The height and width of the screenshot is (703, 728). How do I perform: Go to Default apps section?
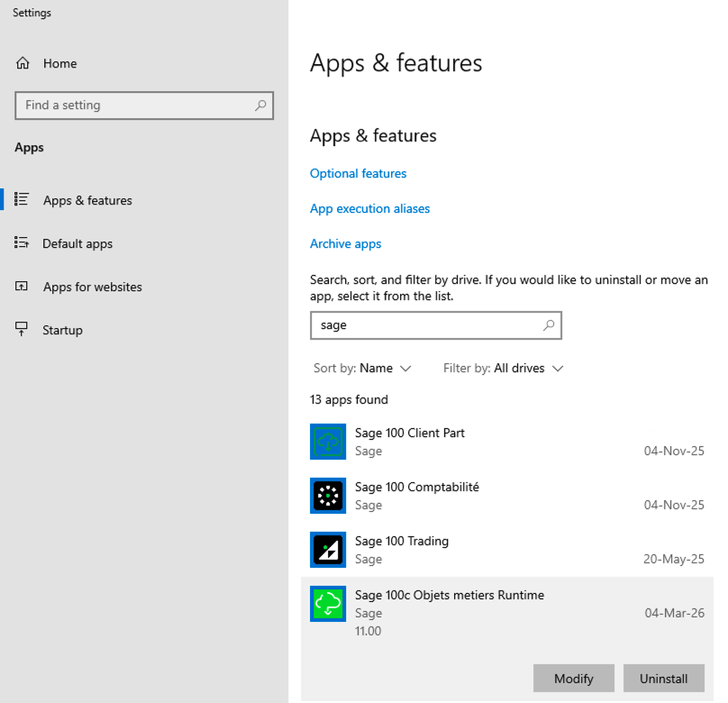click(77, 243)
